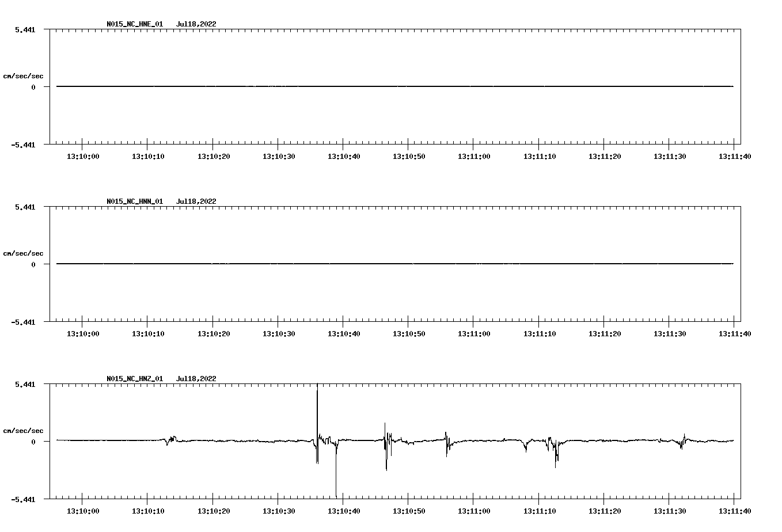Click the -5.441 lower limit of HNE plot
Image resolution: width=782 pixels, height=532 pixels.
(x=23, y=145)
